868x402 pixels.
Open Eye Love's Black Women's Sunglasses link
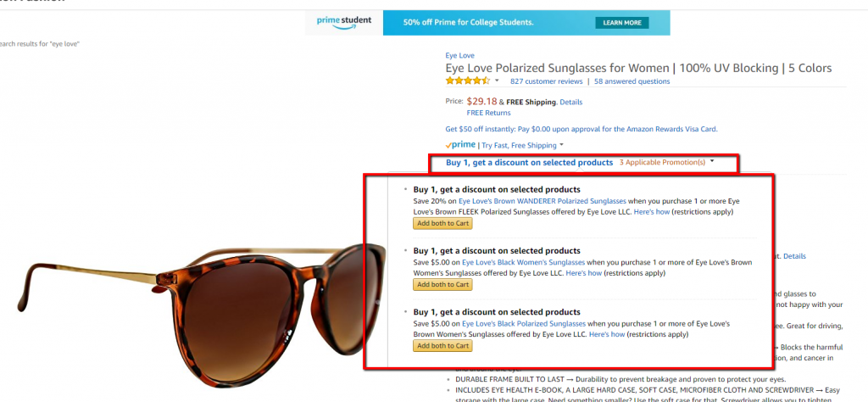[x=523, y=262]
